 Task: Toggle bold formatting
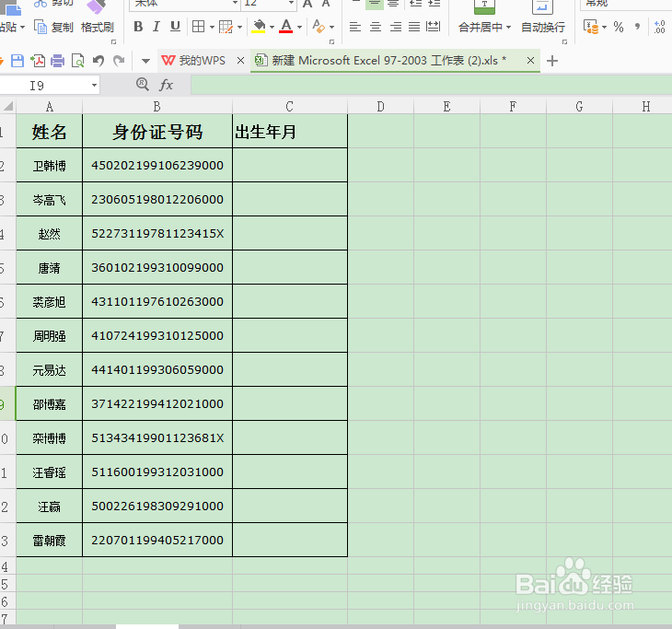(138, 27)
